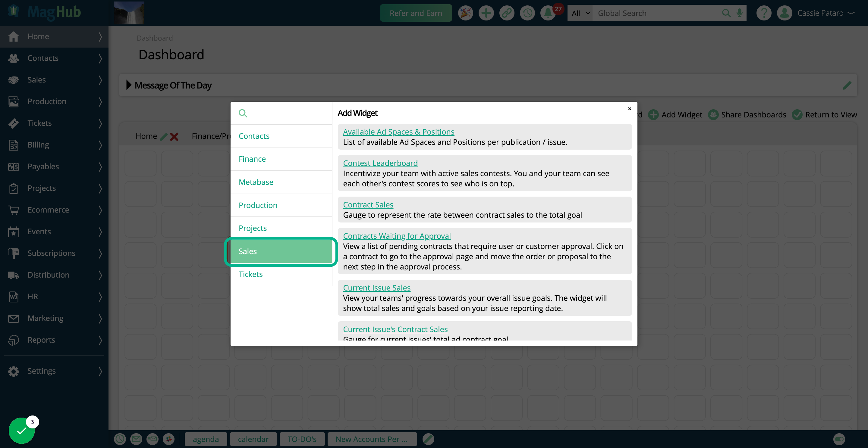
Task: Delete Home tab with red X icon
Action: (174, 136)
